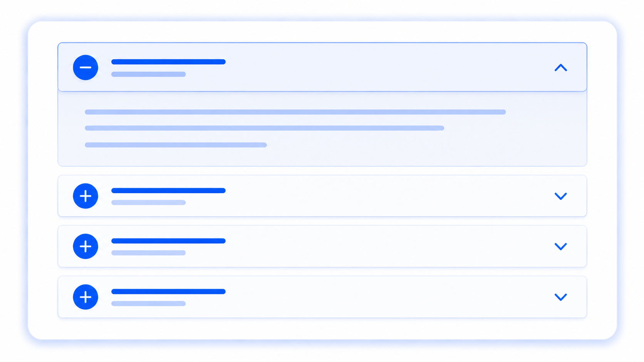Image resolution: width=644 pixels, height=362 pixels.
Task: Click the light subtitle line in third panel
Action: tap(149, 253)
